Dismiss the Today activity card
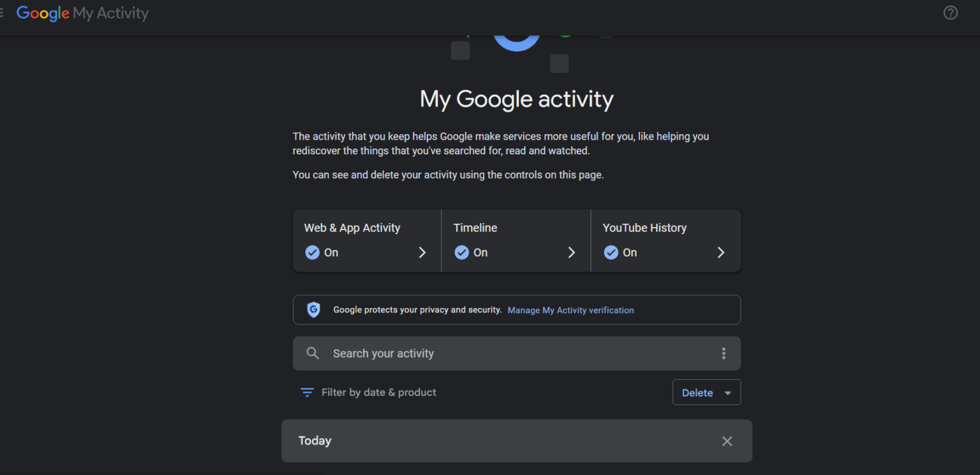Screen dimensions: 980x475 (x=727, y=441)
